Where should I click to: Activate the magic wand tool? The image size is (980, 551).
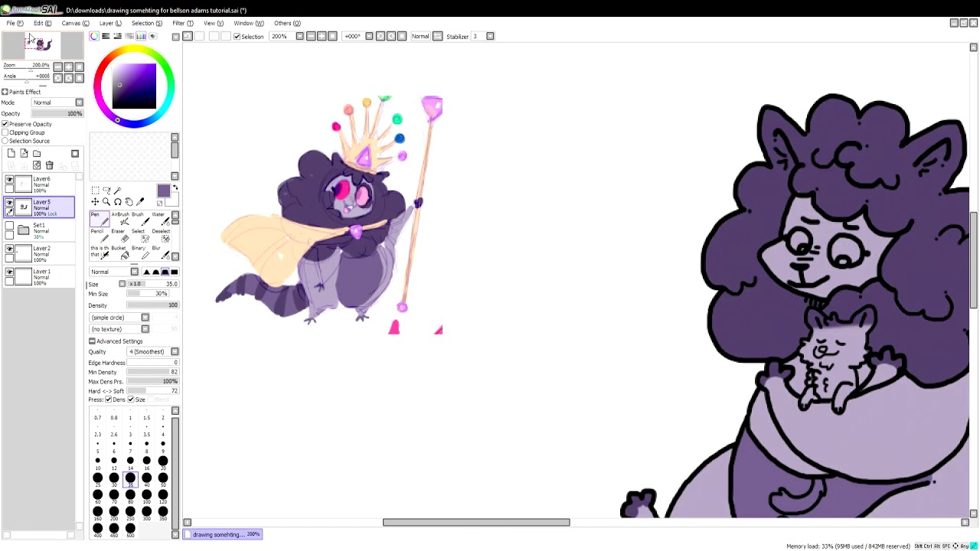118,191
